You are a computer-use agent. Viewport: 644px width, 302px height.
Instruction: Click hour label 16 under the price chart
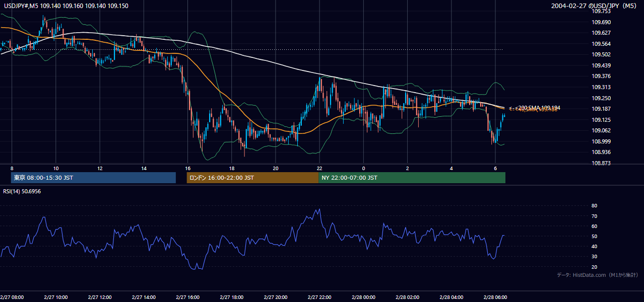pyautogui.click(x=188, y=168)
